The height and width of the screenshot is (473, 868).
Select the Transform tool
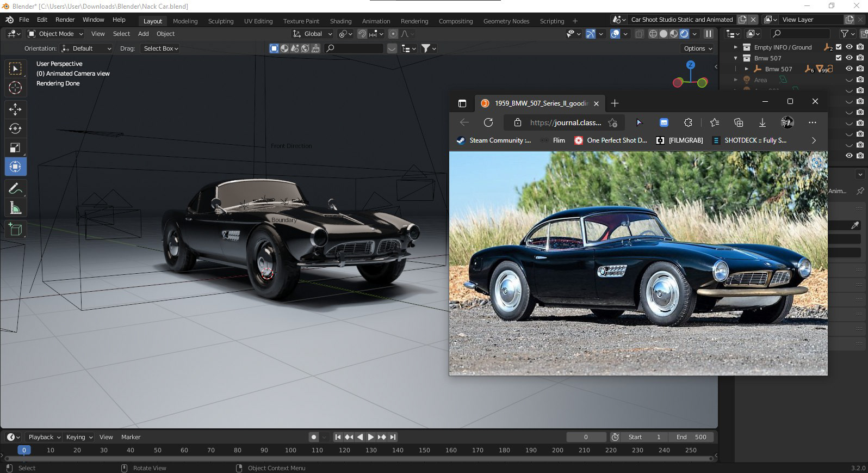[x=15, y=167]
